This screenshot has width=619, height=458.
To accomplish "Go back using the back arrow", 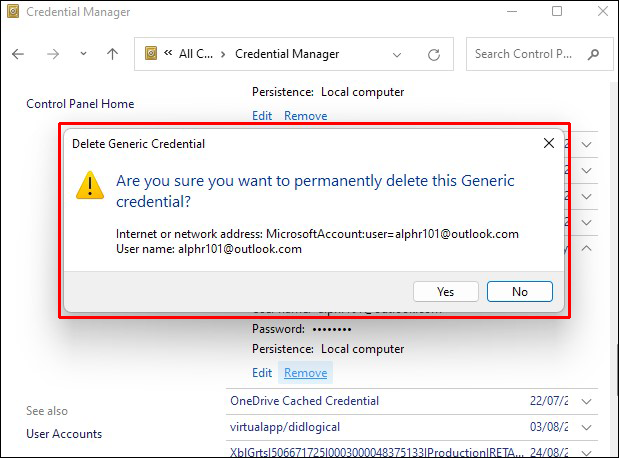I will (x=18, y=54).
